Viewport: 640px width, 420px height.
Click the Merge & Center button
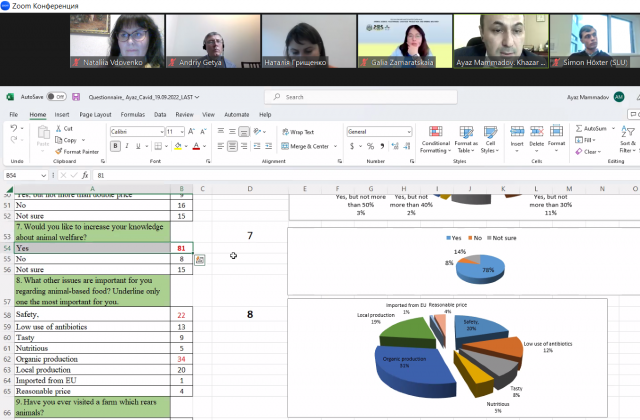click(x=305, y=146)
